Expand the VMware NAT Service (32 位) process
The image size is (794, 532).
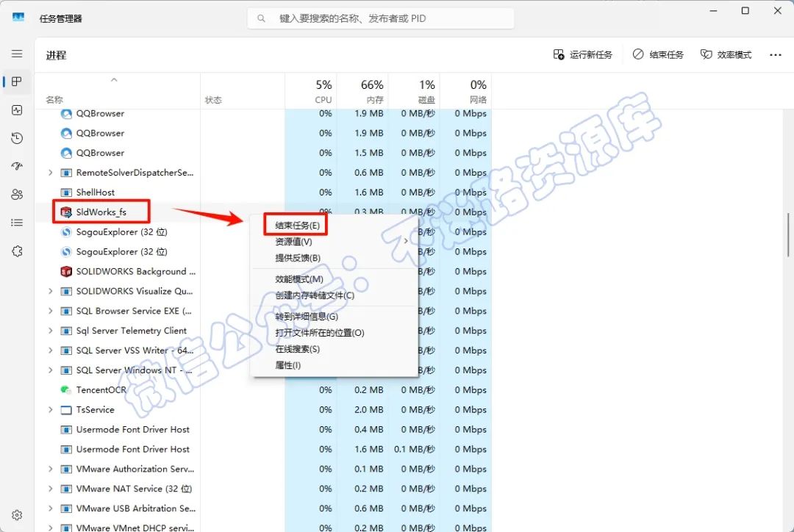pos(50,489)
